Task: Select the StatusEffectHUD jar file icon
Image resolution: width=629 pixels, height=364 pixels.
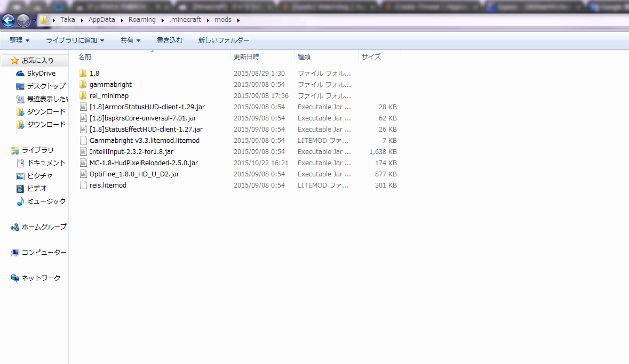Action: click(83, 129)
